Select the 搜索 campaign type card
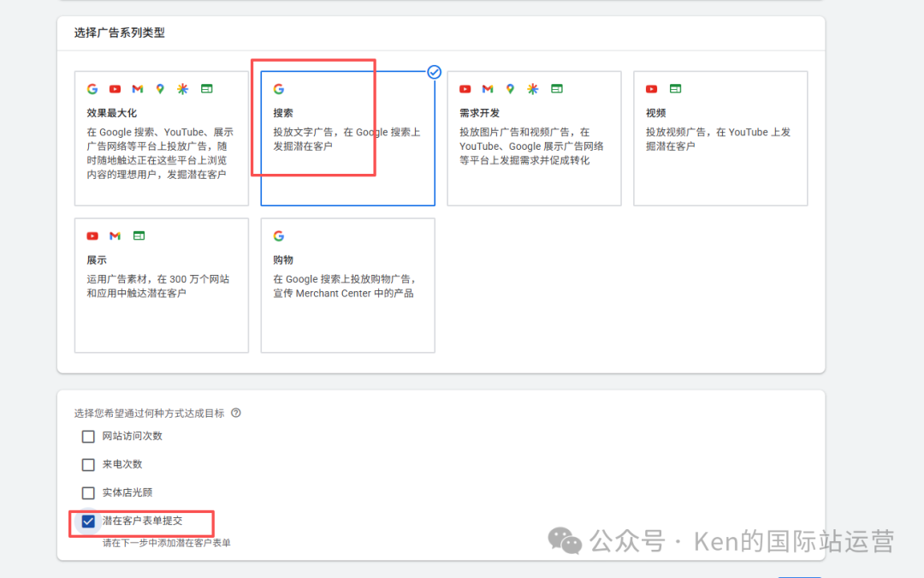Image resolution: width=924 pixels, height=578 pixels. point(347,139)
